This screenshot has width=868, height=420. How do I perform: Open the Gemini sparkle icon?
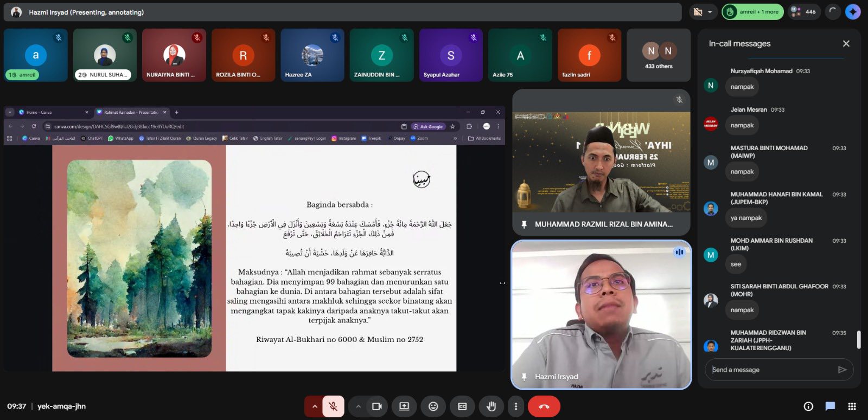coord(853,12)
